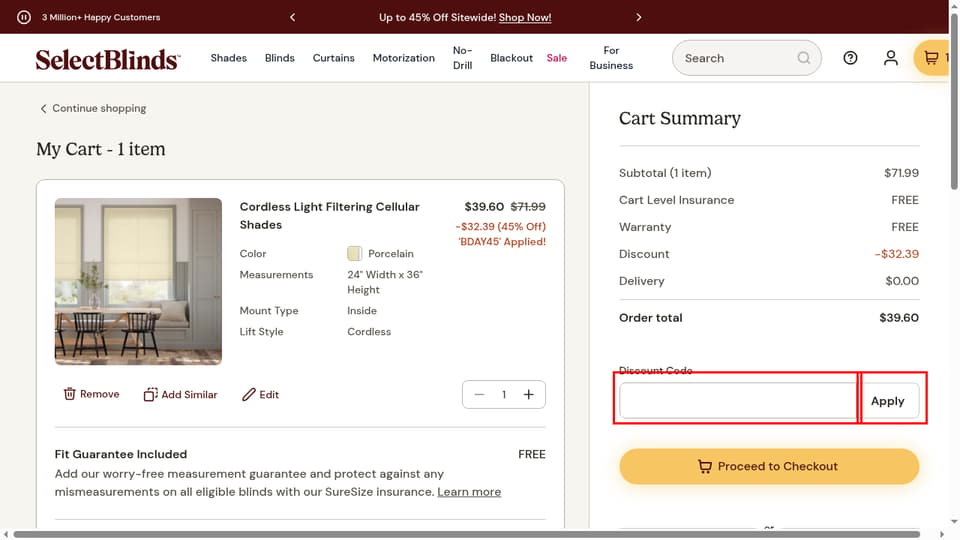Increase quantity with plus button
Screen dimensions: 960x540
point(529,395)
